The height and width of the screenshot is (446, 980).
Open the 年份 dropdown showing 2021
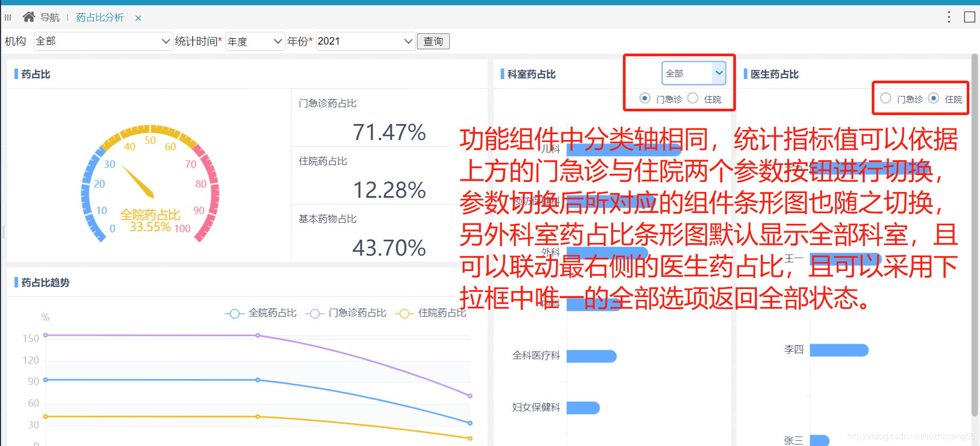point(366,41)
